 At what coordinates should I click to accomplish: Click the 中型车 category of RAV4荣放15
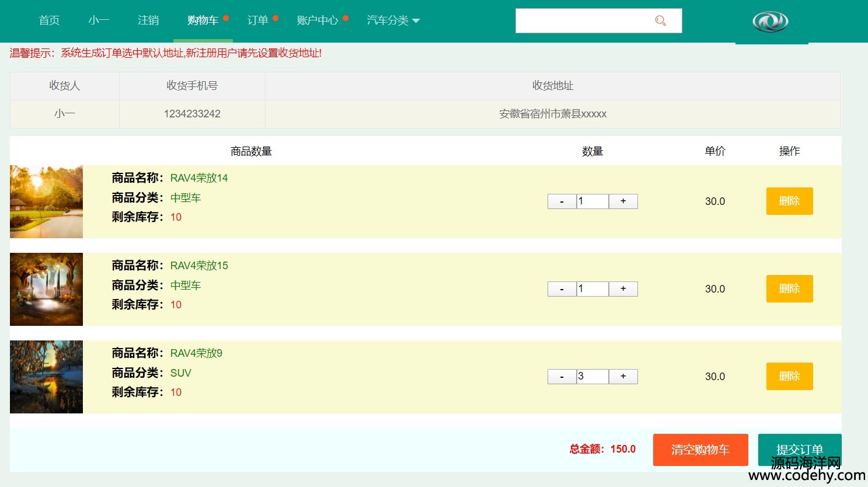[x=186, y=286]
